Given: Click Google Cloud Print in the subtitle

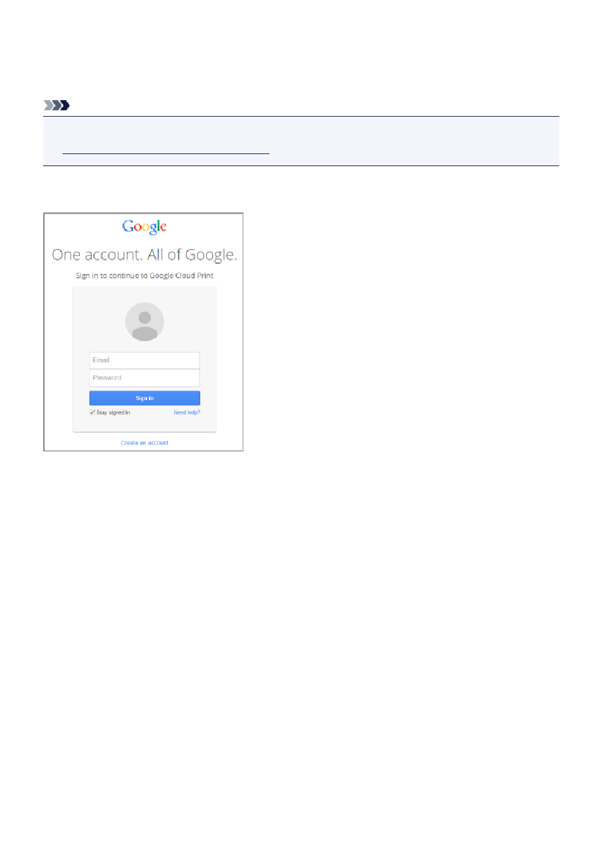Looking at the screenshot, I should tap(181, 276).
